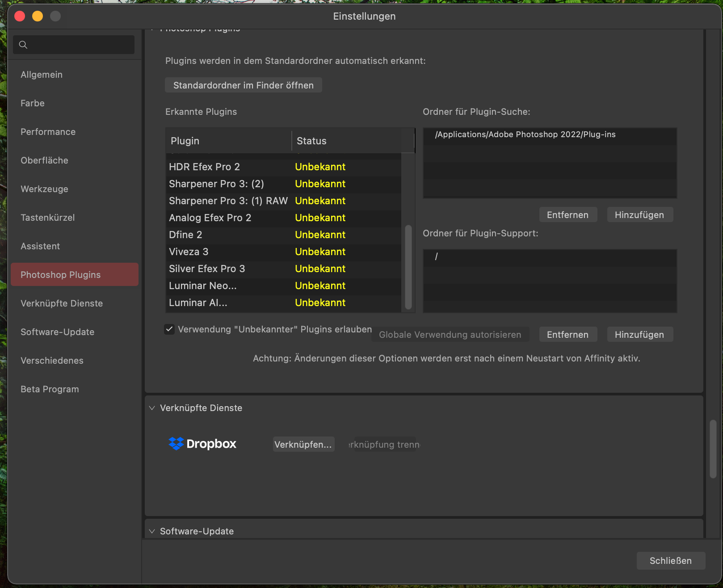Select the Analog Efex Pro 2 row
The width and height of the screenshot is (723, 588).
coord(283,218)
